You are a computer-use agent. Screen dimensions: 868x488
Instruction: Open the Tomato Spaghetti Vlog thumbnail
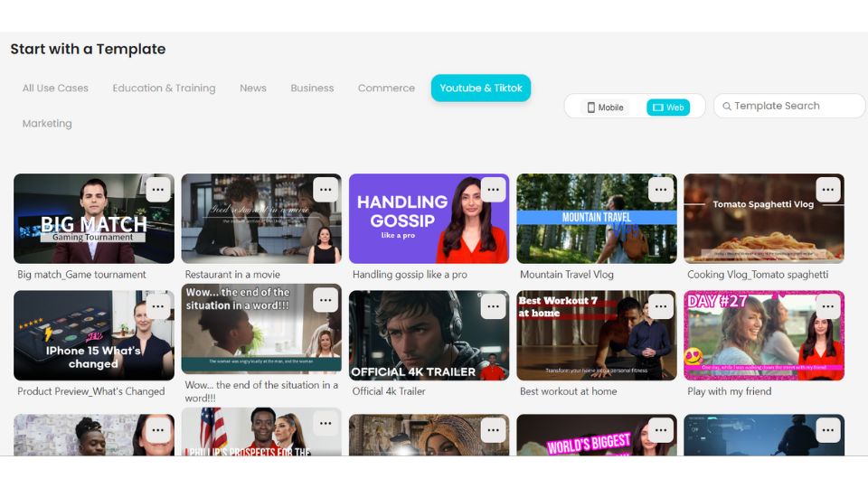coord(764,219)
